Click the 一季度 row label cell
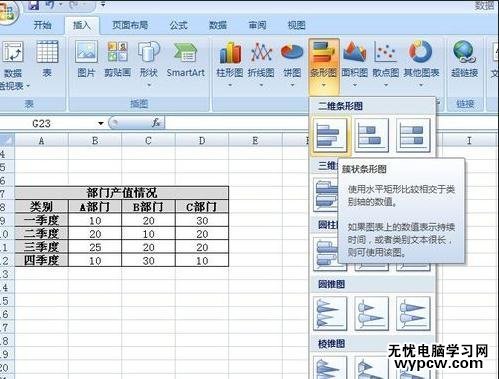 point(42,220)
